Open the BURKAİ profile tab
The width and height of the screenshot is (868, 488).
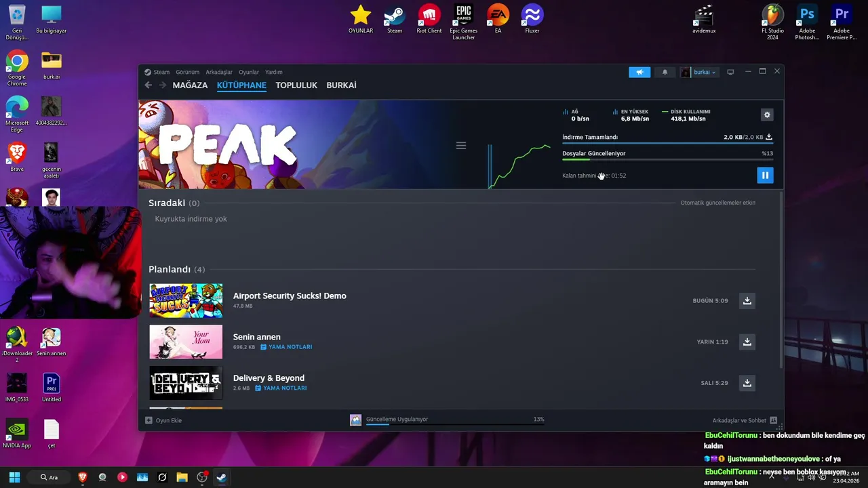pyautogui.click(x=341, y=85)
